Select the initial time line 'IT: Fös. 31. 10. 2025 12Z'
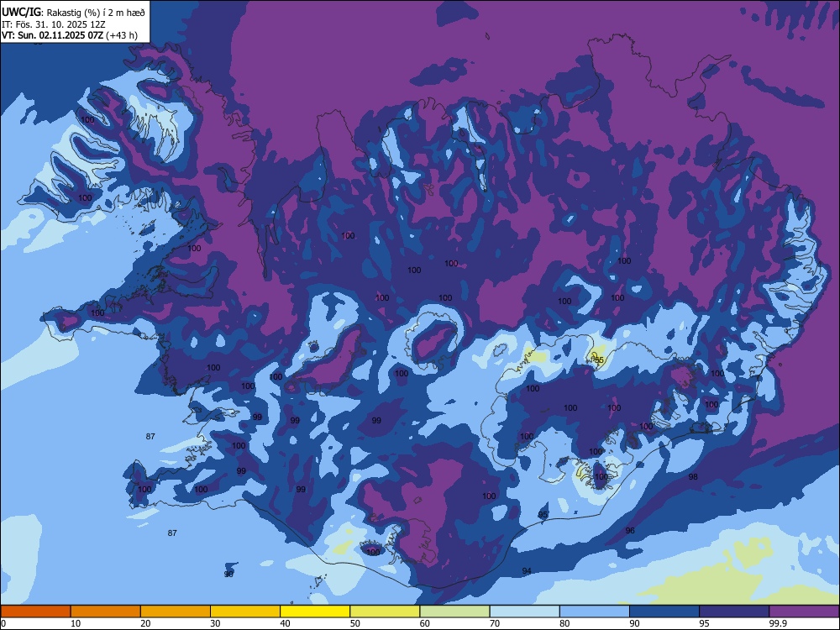The height and width of the screenshot is (630, 840). [54, 24]
